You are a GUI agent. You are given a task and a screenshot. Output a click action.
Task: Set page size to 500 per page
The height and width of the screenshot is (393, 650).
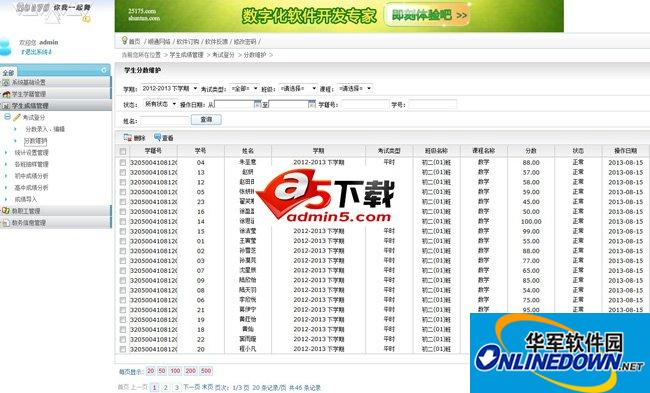tap(206, 371)
